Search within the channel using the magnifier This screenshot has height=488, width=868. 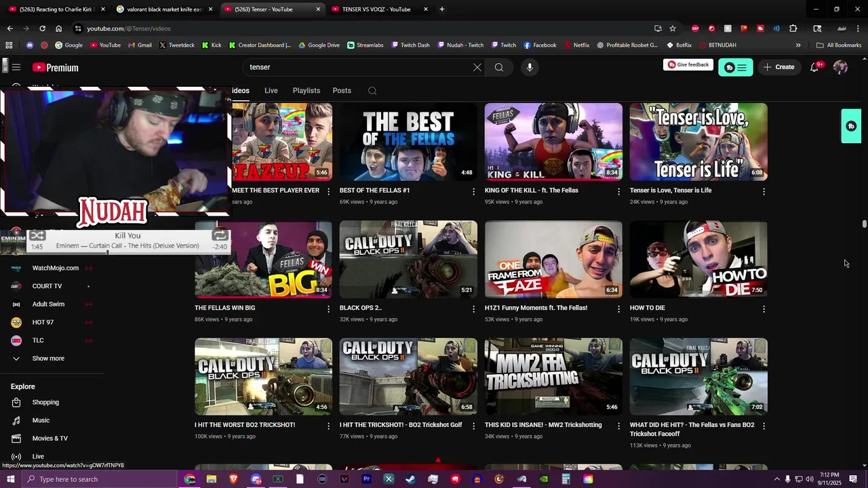[x=372, y=91]
